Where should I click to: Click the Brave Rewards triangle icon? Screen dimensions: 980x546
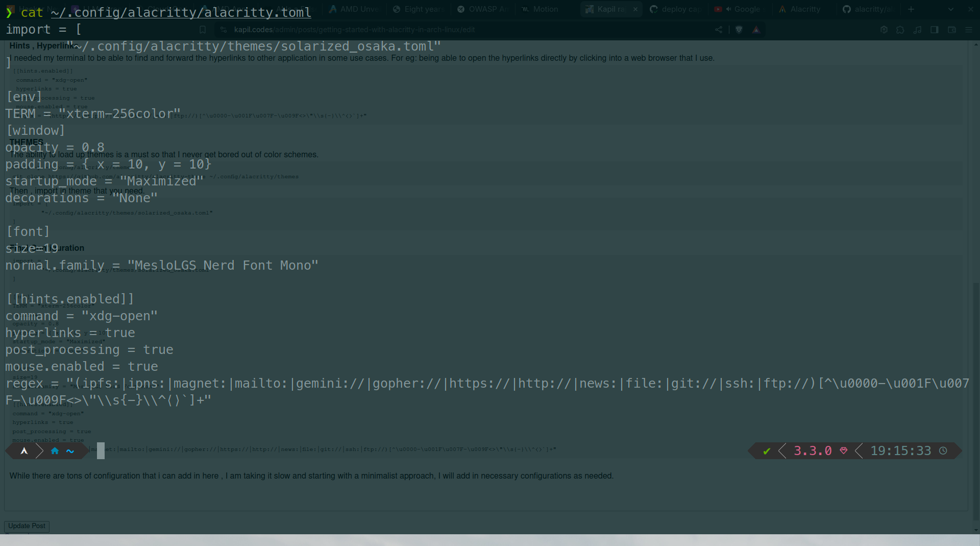pos(756,30)
